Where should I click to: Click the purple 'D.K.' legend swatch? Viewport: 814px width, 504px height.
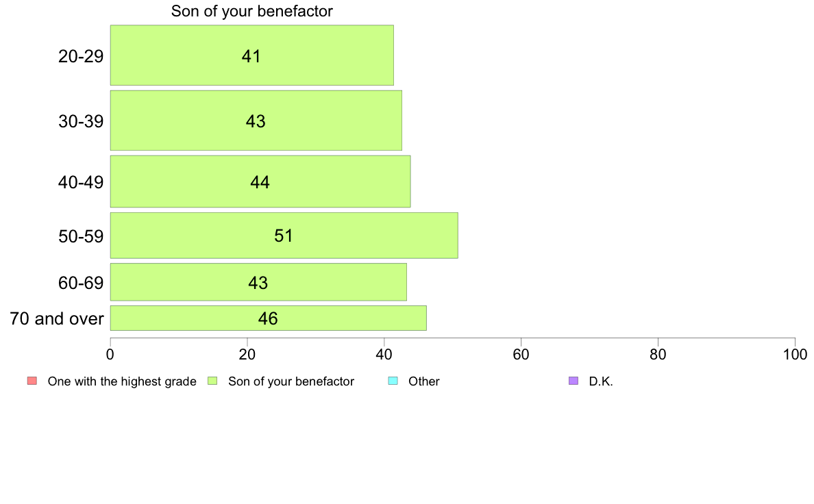[573, 381]
